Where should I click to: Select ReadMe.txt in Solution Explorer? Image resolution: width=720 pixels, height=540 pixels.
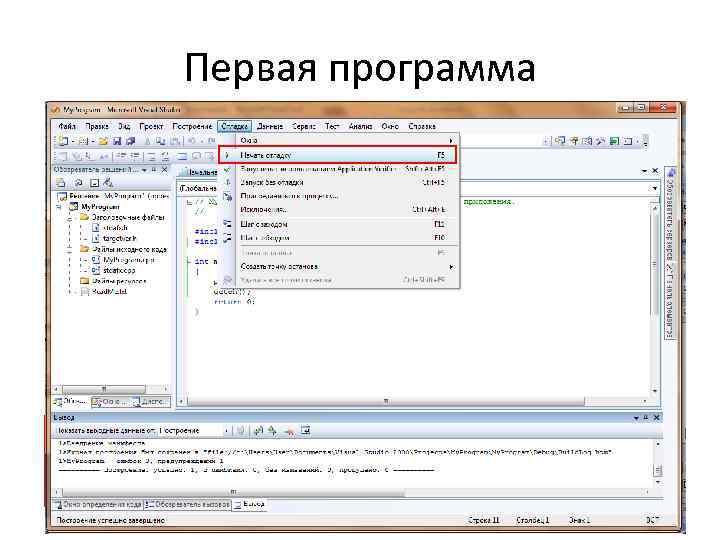point(109,292)
